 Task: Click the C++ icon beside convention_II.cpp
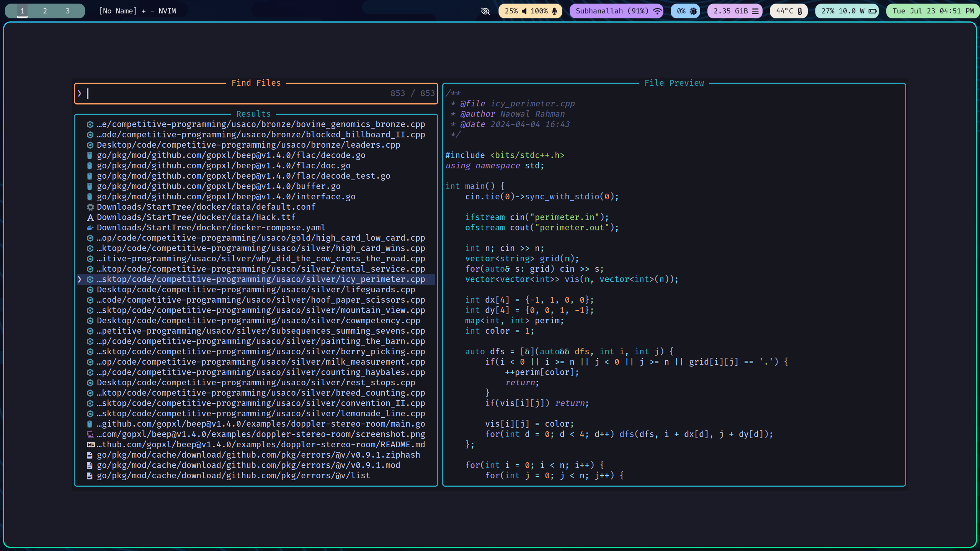point(90,403)
